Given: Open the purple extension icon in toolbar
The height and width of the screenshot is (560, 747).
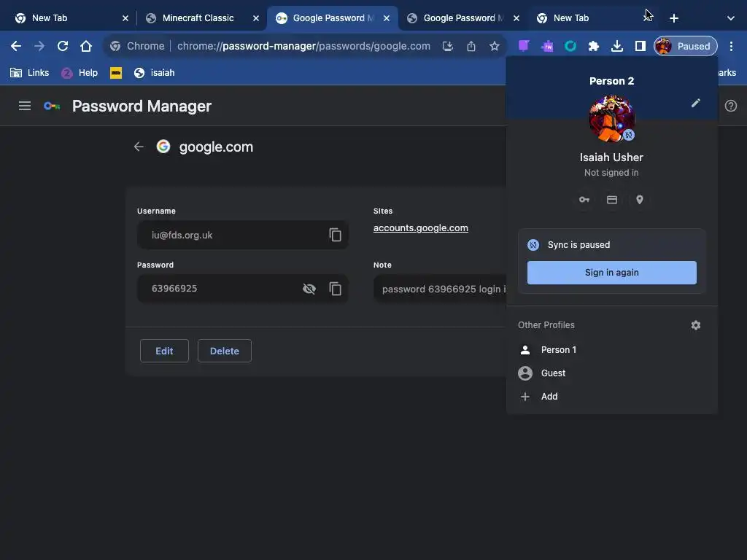Looking at the screenshot, I should [x=524, y=46].
